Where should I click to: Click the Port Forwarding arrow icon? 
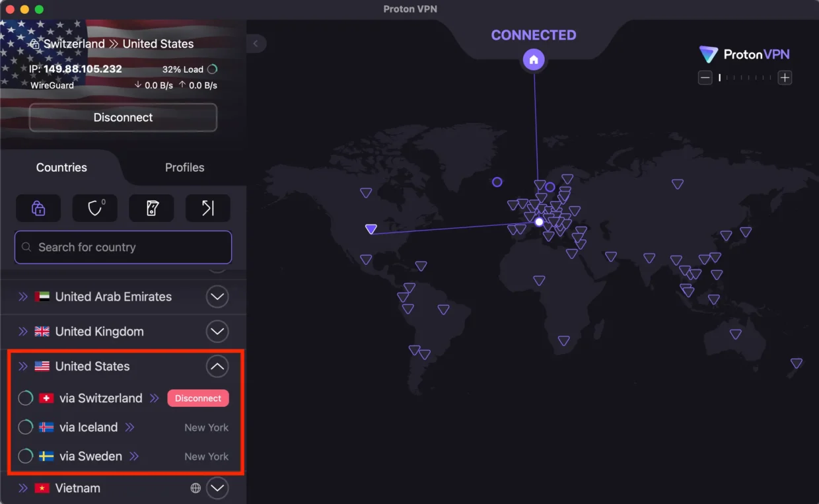click(x=208, y=208)
